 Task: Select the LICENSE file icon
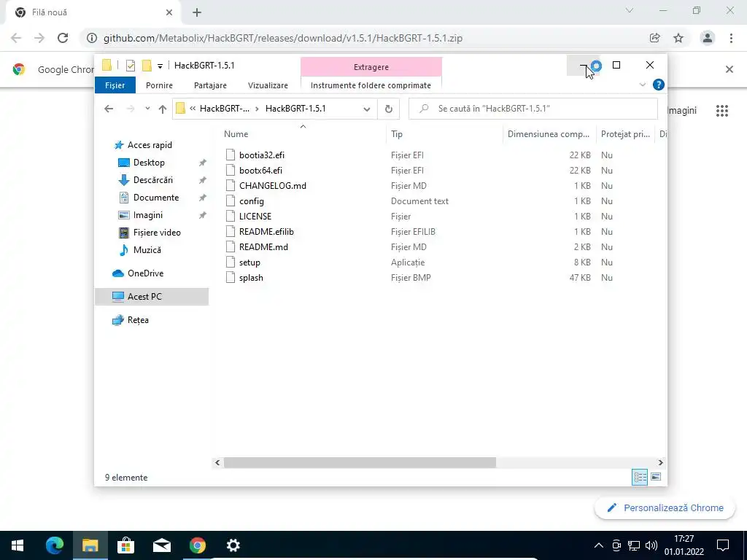pos(231,216)
